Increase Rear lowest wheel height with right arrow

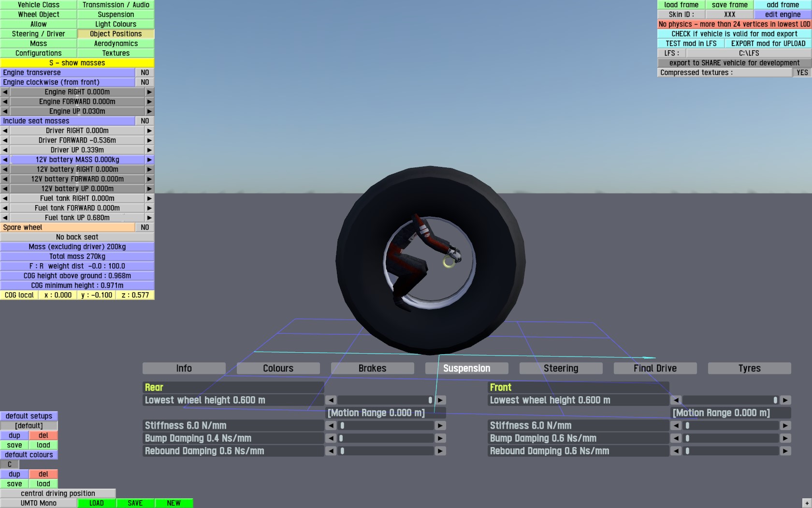click(x=440, y=400)
